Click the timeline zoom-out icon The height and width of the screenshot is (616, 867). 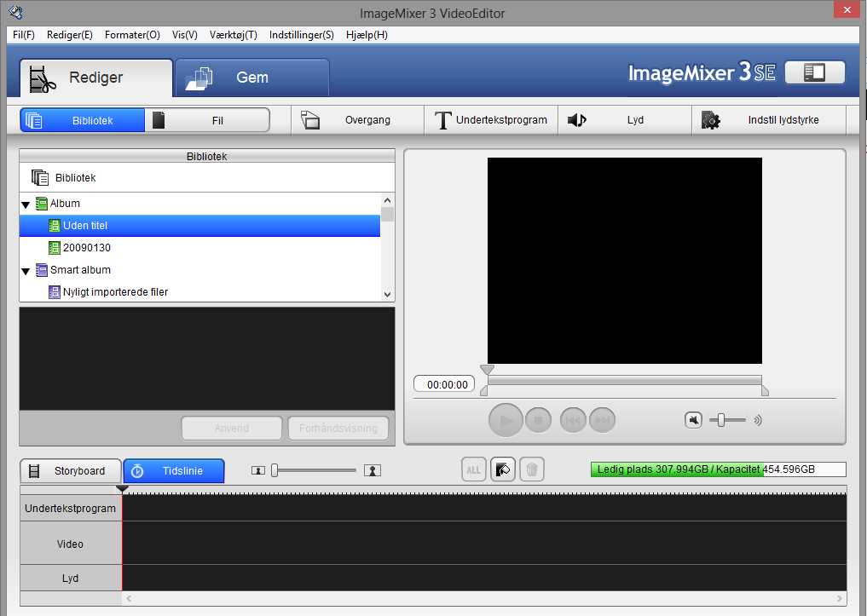[x=258, y=470]
